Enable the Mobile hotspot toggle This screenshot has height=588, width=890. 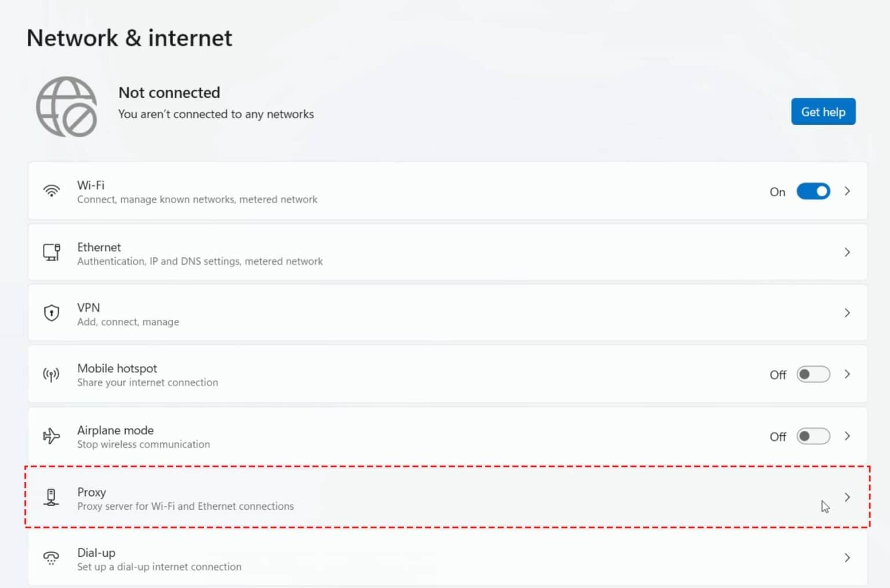[813, 374]
